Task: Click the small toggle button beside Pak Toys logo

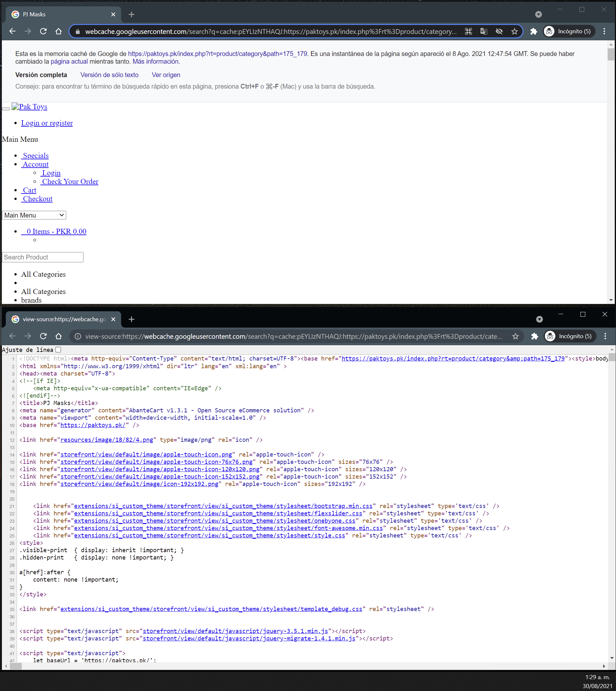Action: [x=6, y=109]
